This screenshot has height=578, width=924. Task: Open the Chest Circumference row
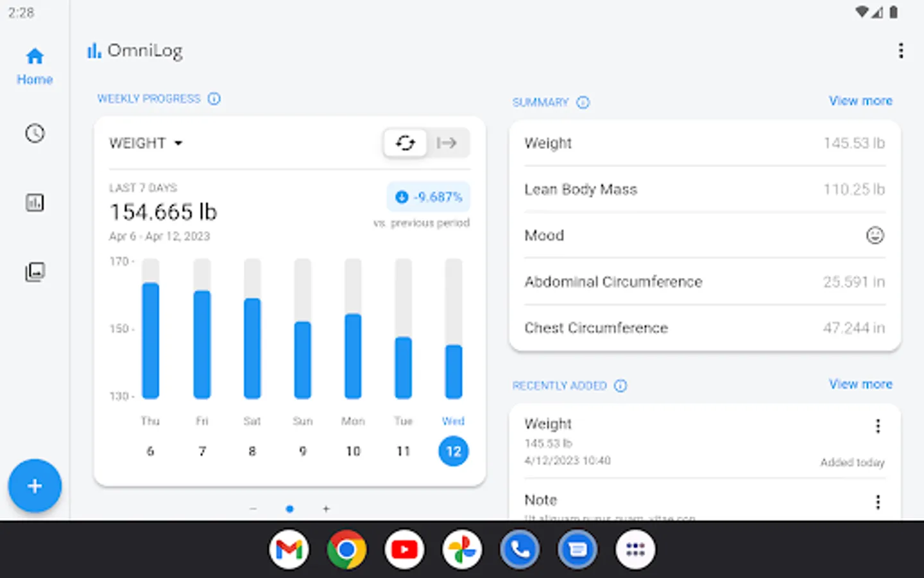pos(705,328)
